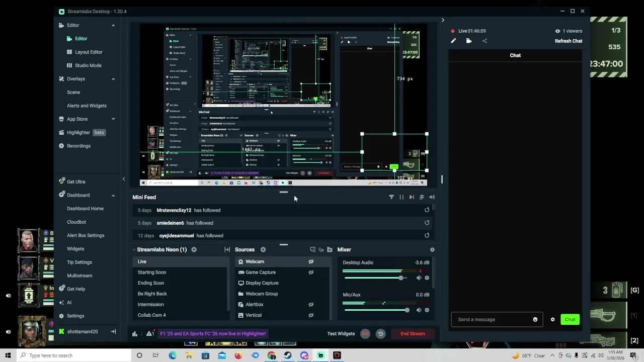
Task: Collapse the chat panel arrow
Action: (x=443, y=20)
